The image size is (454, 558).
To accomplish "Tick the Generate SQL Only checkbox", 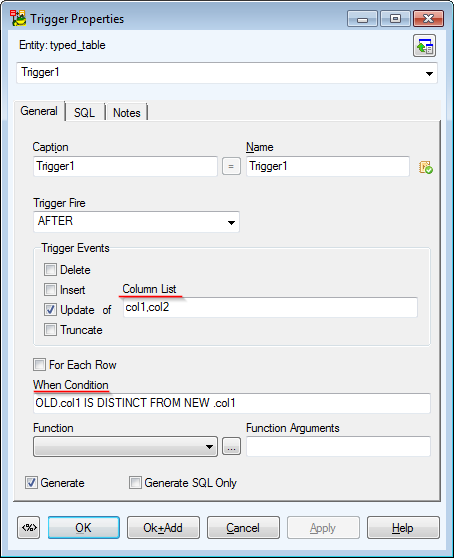I will (135, 483).
